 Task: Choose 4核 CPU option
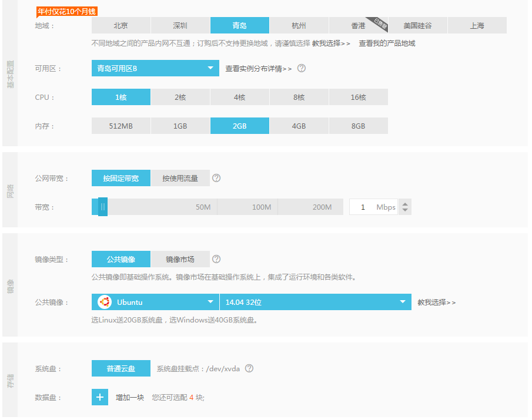(240, 98)
